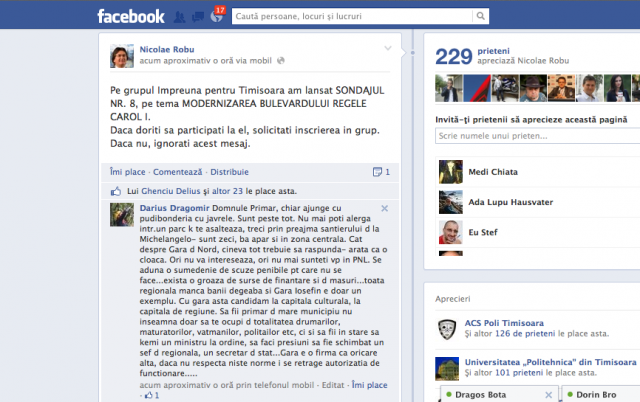
Task: Click the thumbs-up likes icon
Action: click(116, 191)
